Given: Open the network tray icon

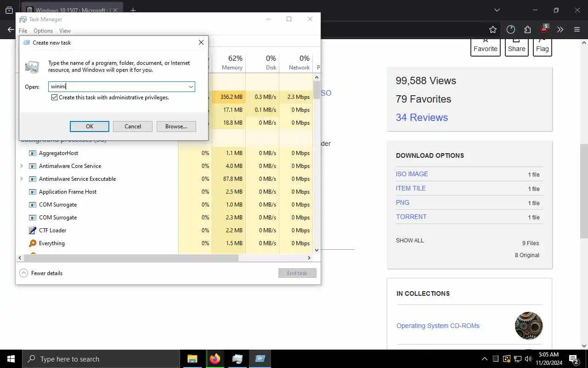Looking at the screenshot, I should coord(517,359).
